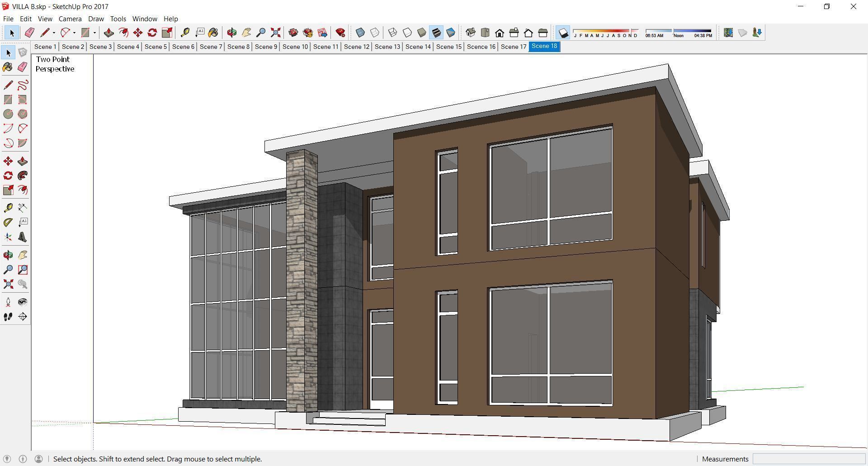Screen dimensions: 868x466
Task: Open 3D Warehouse from toolbar
Action: [293, 33]
